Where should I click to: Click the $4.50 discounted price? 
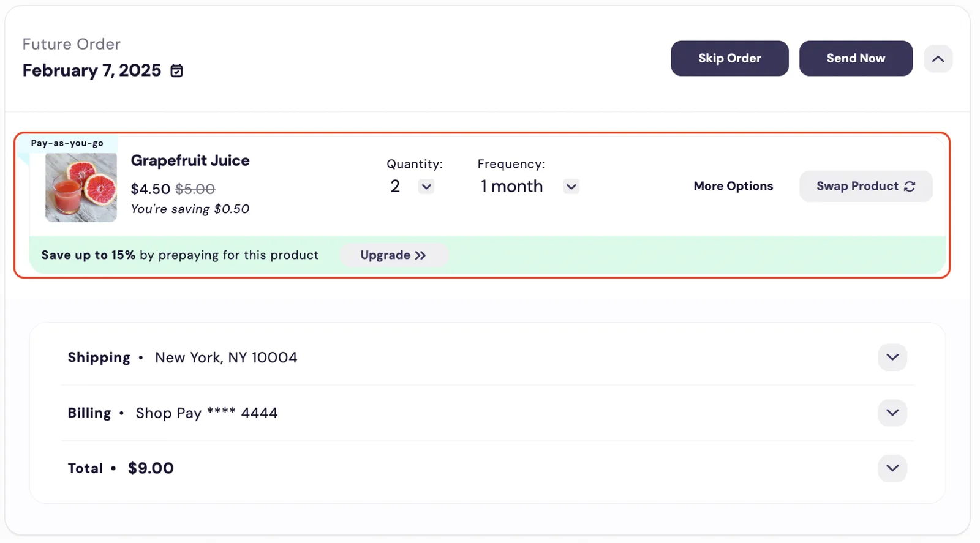click(x=150, y=189)
